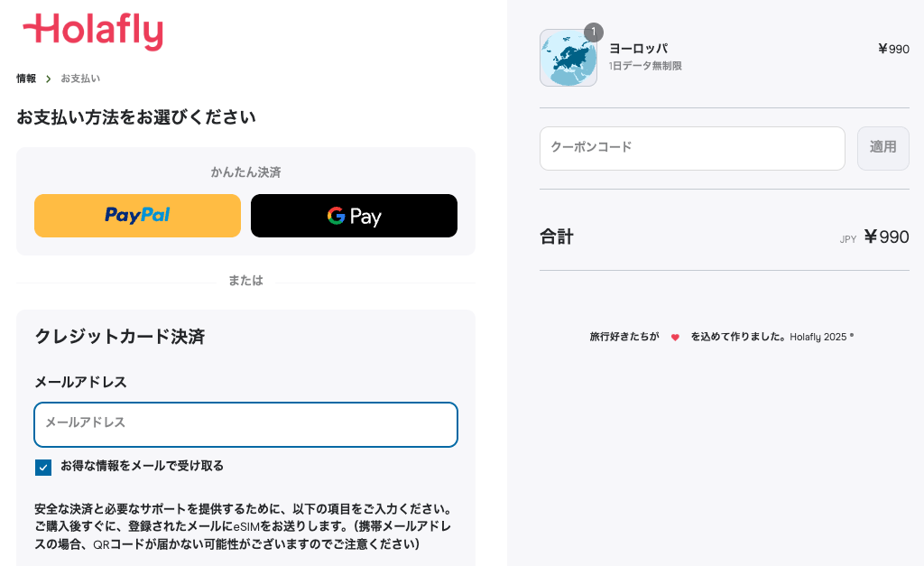Click the 1日データ無制限 plan description

click(645, 66)
